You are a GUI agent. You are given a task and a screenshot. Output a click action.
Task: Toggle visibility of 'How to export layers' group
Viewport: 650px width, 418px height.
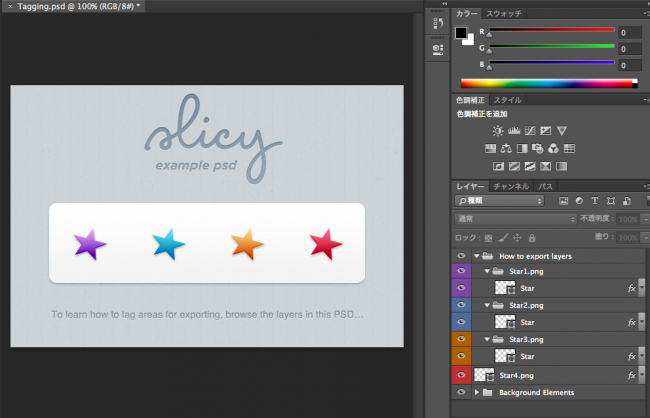pos(461,256)
